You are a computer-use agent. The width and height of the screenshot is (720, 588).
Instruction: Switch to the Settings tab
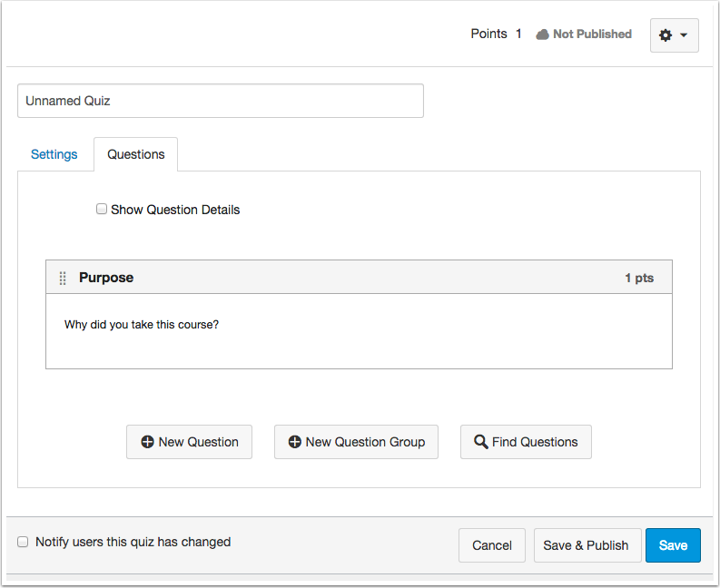point(54,154)
